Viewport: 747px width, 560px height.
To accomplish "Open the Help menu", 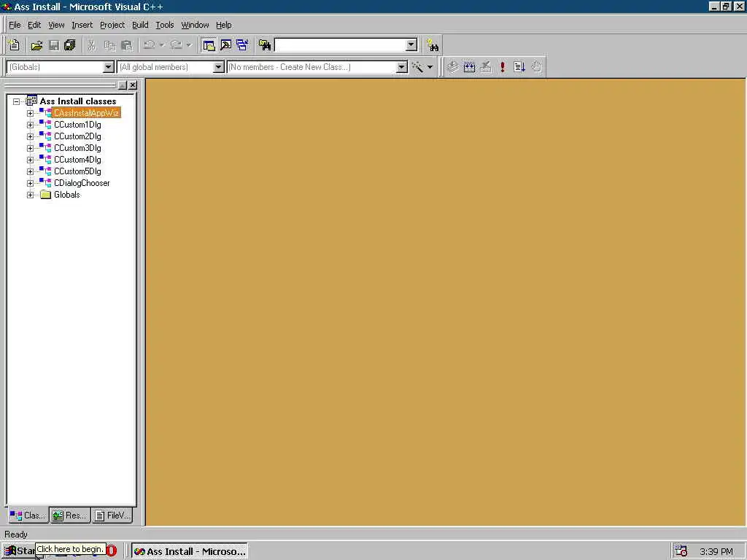I will point(223,25).
